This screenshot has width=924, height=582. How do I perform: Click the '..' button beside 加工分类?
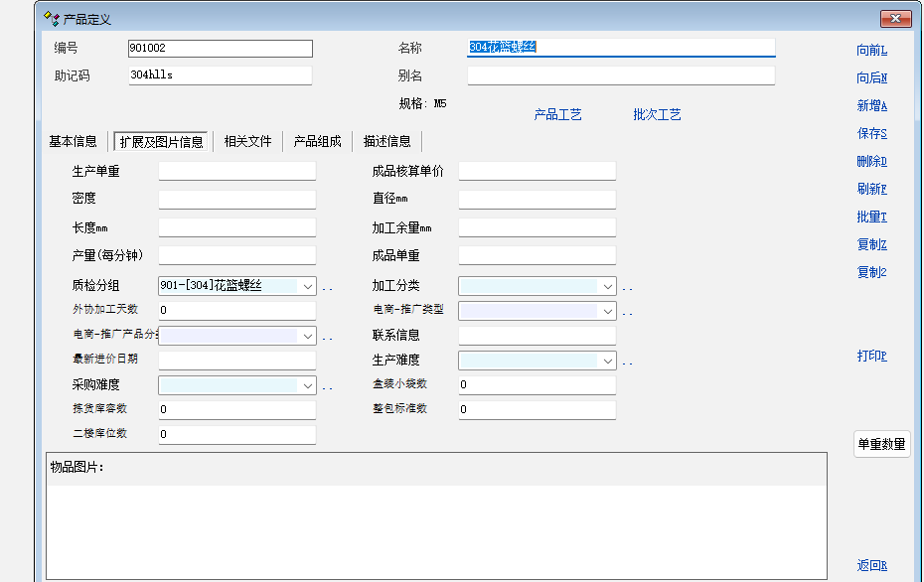pos(628,287)
